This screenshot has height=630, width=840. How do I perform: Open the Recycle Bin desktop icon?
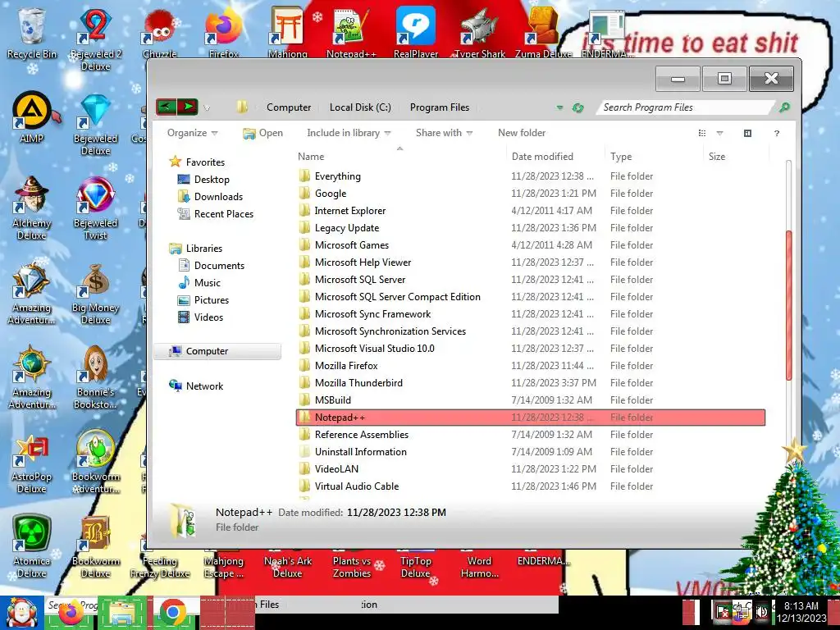(31, 33)
